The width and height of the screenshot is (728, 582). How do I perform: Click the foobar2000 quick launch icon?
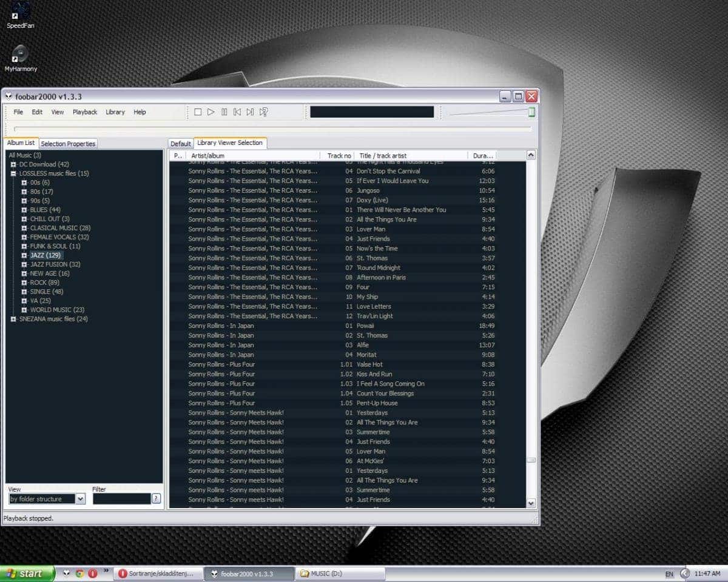click(x=66, y=573)
